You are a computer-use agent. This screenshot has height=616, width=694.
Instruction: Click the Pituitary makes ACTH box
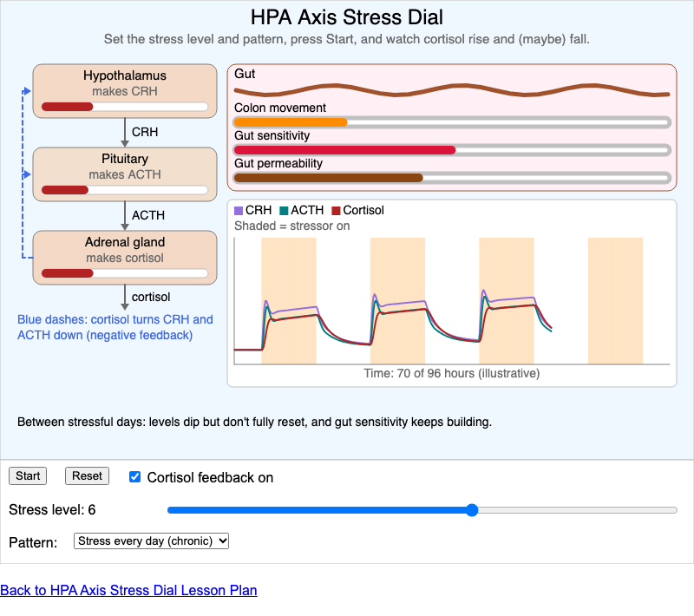click(125, 174)
